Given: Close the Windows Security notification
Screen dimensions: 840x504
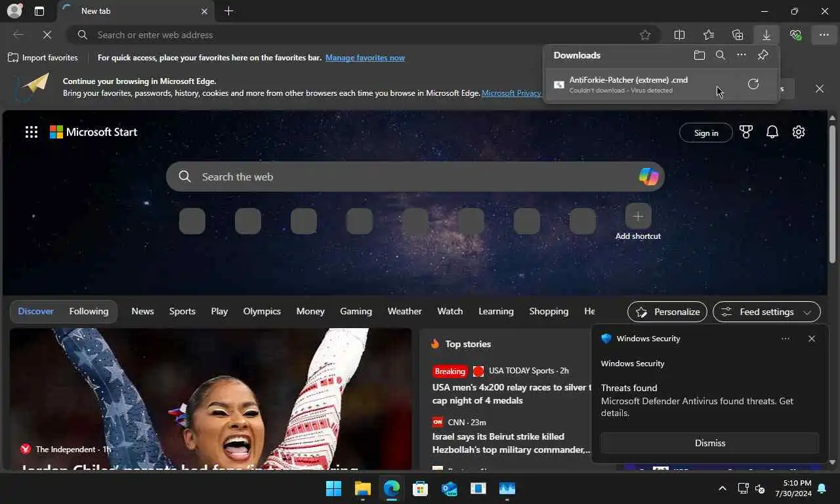Looking at the screenshot, I should click(x=812, y=339).
